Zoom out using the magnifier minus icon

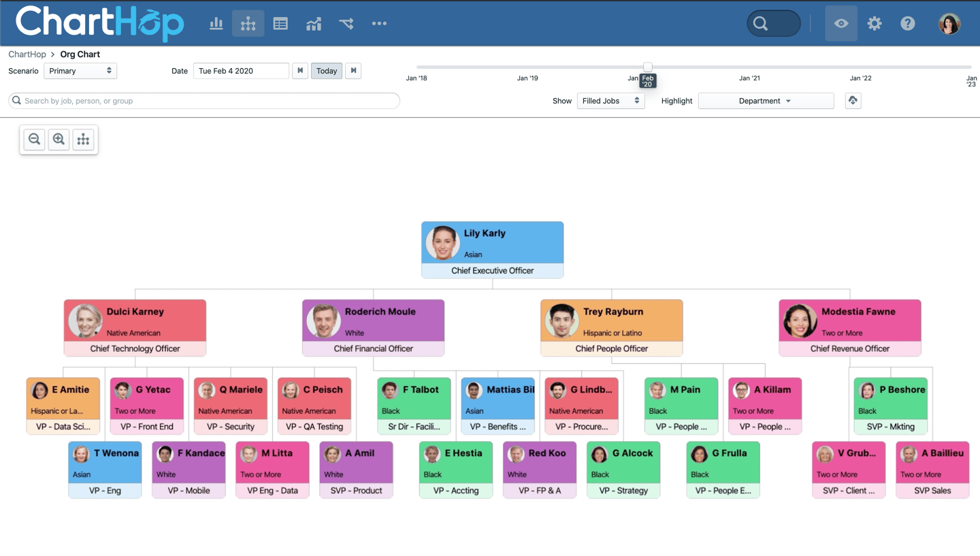[34, 139]
